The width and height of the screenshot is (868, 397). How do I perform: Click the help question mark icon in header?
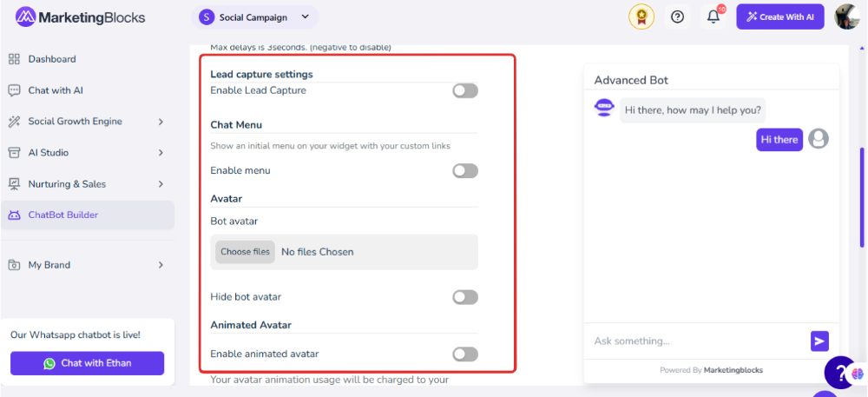(677, 17)
